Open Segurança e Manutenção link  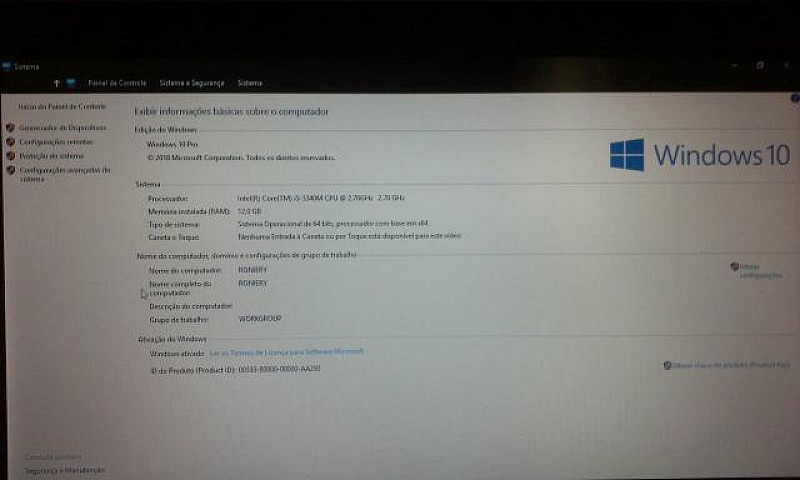(65, 470)
